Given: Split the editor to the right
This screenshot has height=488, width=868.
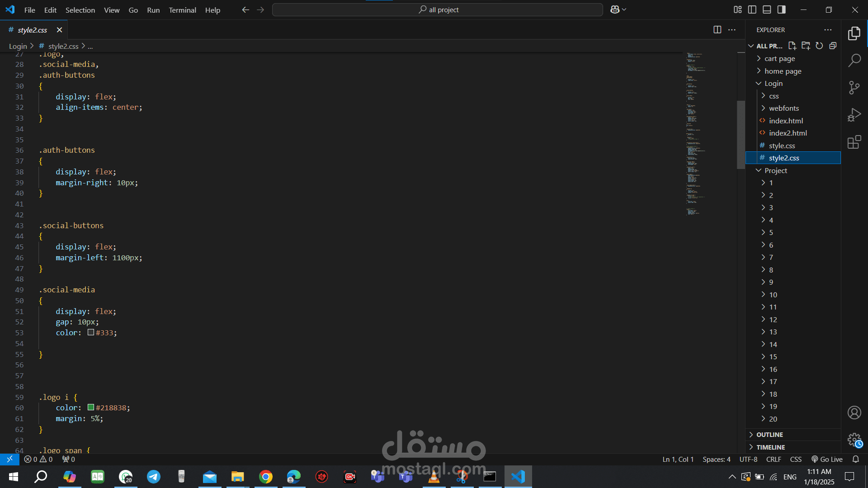Looking at the screenshot, I should coord(717,30).
